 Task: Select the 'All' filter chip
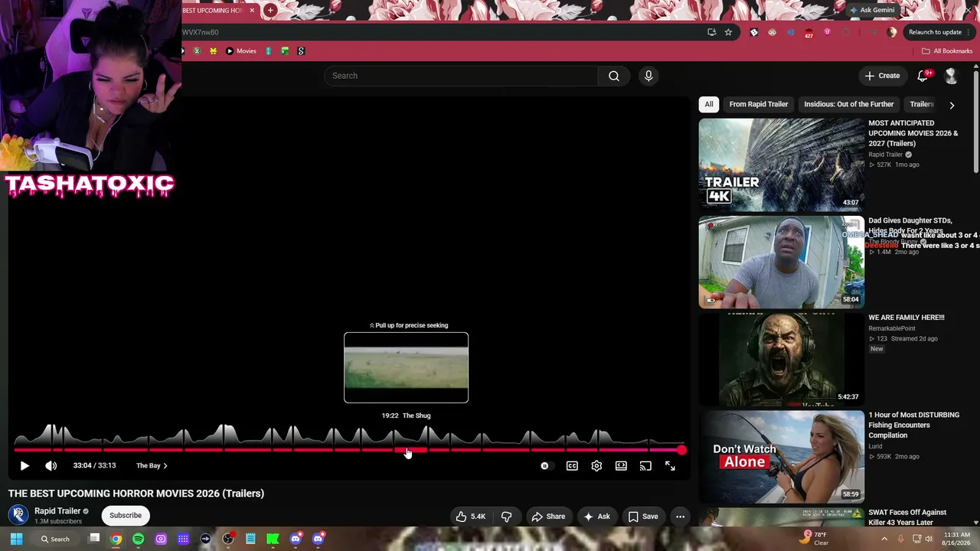click(x=709, y=104)
